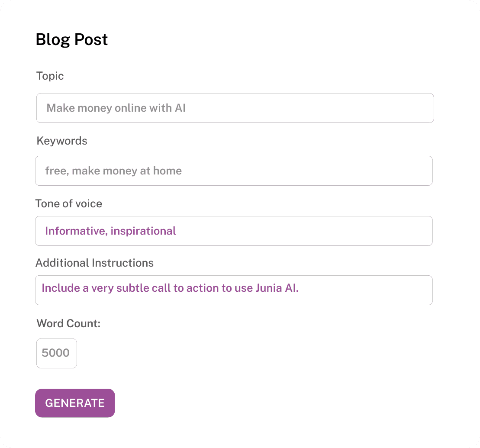The width and height of the screenshot is (480, 448).
Task: Click the Blog Post heading
Action: click(x=72, y=39)
